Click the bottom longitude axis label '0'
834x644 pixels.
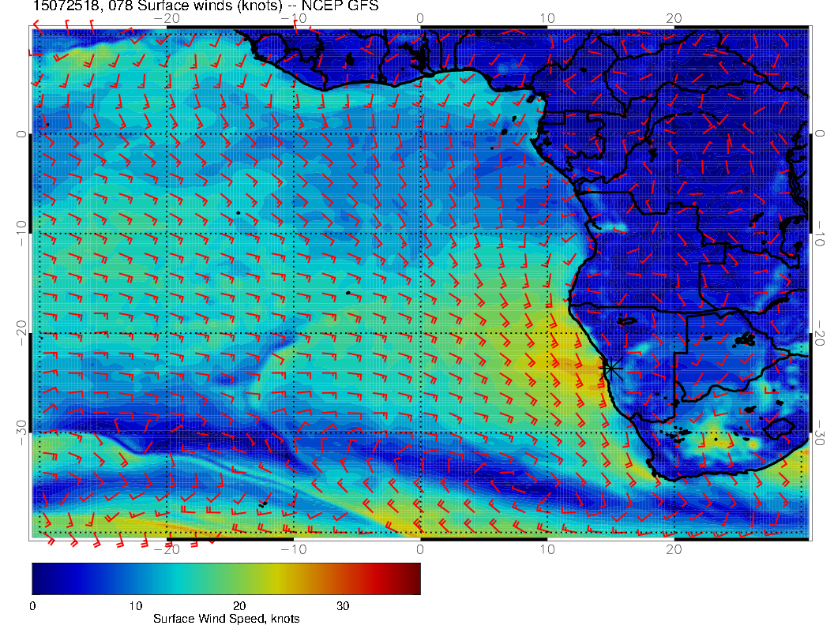[420, 549]
